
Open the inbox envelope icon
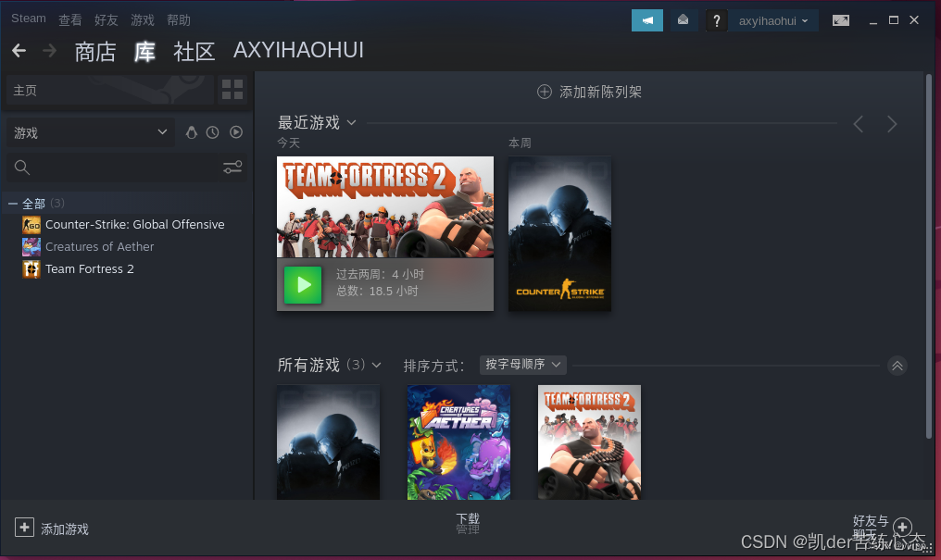pos(683,20)
